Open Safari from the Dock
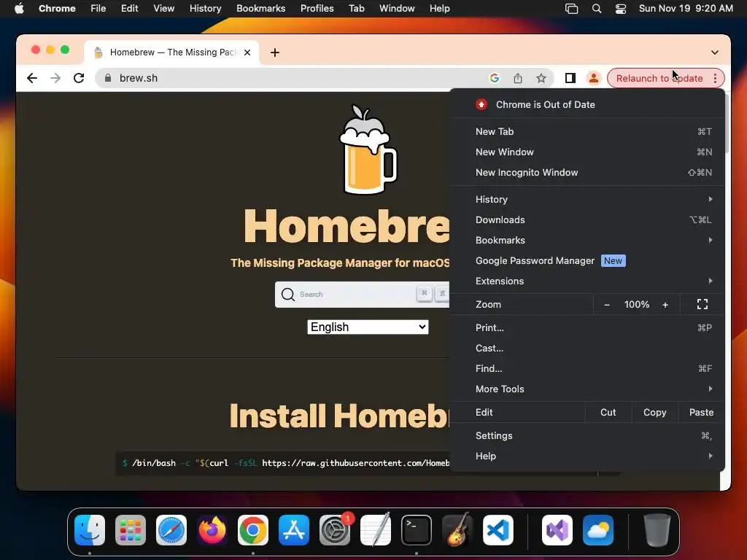 pyautogui.click(x=171, y=530)
